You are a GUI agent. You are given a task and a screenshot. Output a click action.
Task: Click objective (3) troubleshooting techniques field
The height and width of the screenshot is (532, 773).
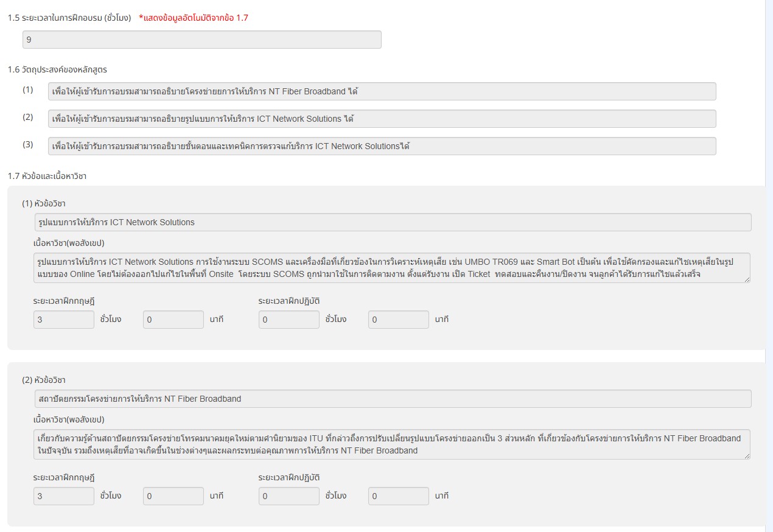(382, 146)
